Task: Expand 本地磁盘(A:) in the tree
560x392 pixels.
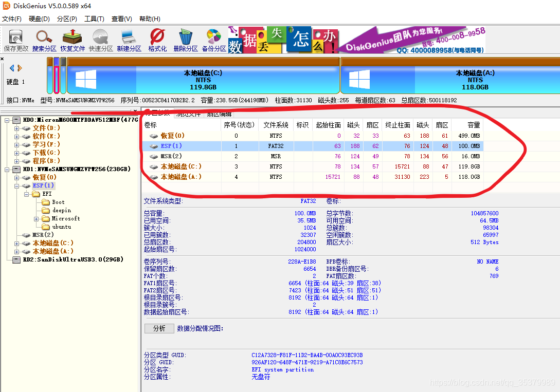Action: [16, 251]
